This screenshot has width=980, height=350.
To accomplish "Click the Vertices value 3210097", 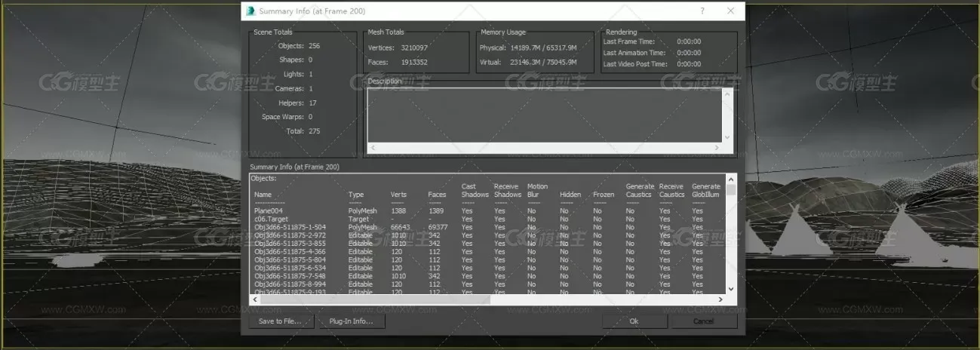I will point(414,48).
